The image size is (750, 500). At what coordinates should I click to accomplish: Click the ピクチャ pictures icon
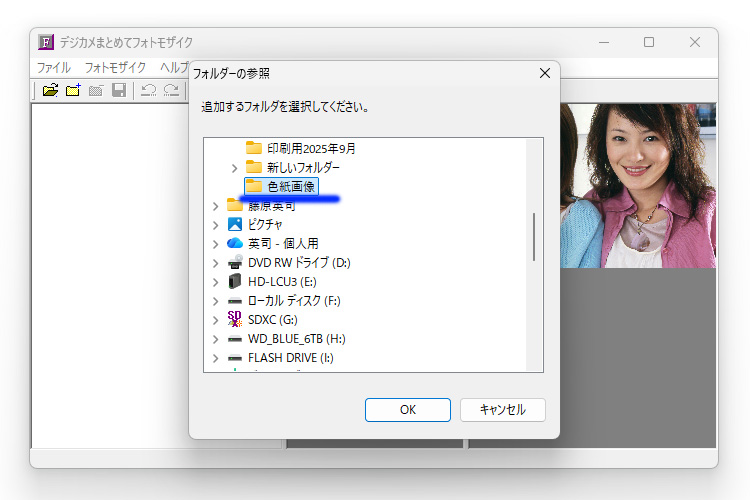pos(235,224)
